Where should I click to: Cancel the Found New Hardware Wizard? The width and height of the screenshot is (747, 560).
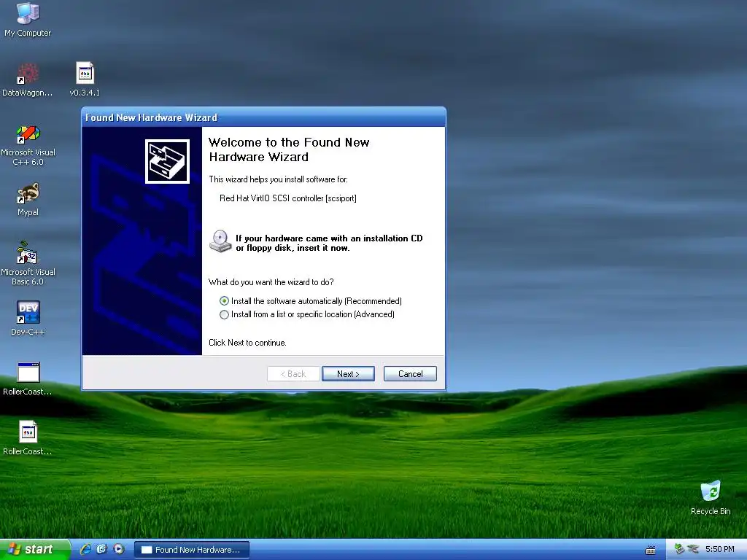click(410, 374)
